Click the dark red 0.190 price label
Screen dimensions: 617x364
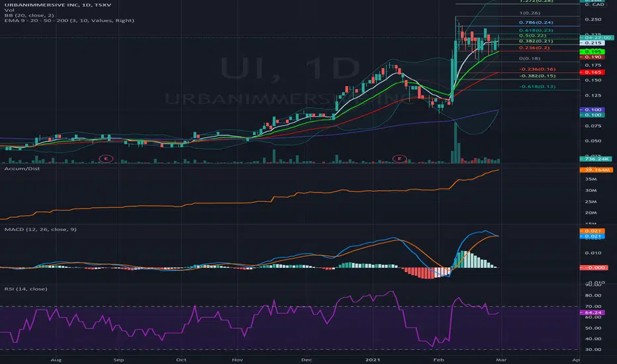click(x=593, y=57)
